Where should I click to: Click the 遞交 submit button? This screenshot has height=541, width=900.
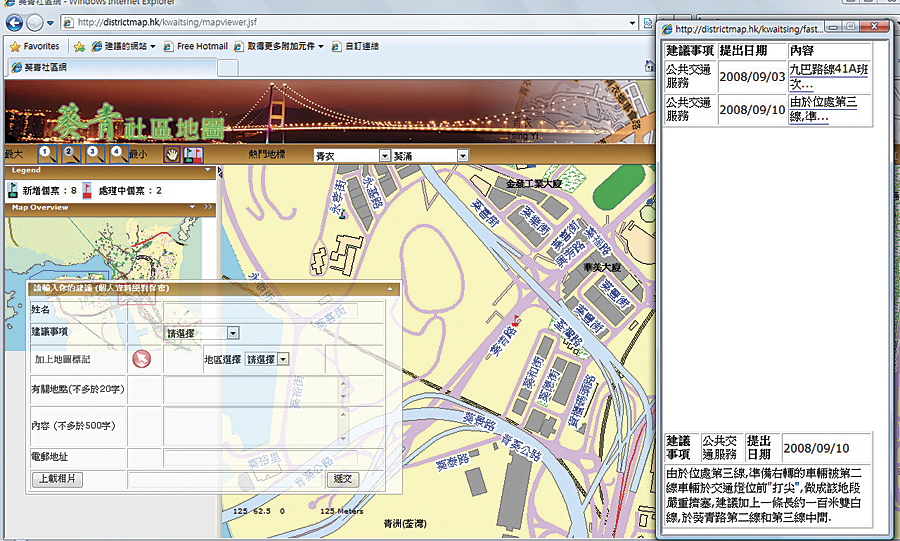click(343, 479)
